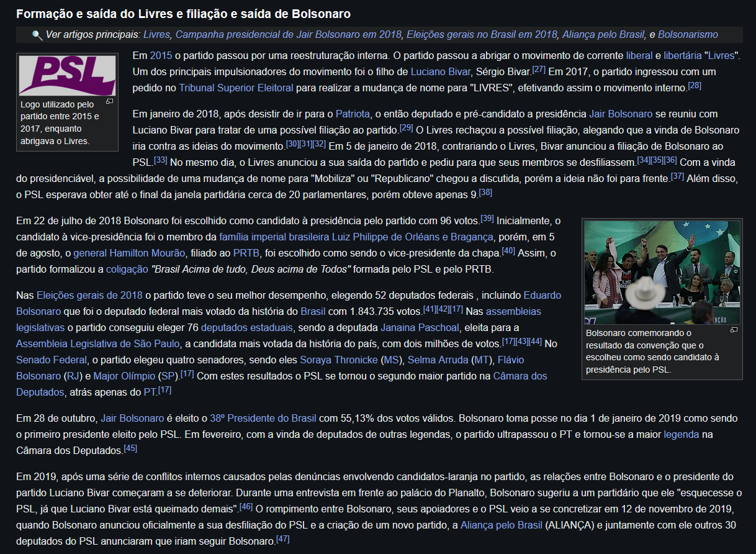Open the PT party link
The height and width of the screenshot is (554, 756).
click(x=150, y=392)
